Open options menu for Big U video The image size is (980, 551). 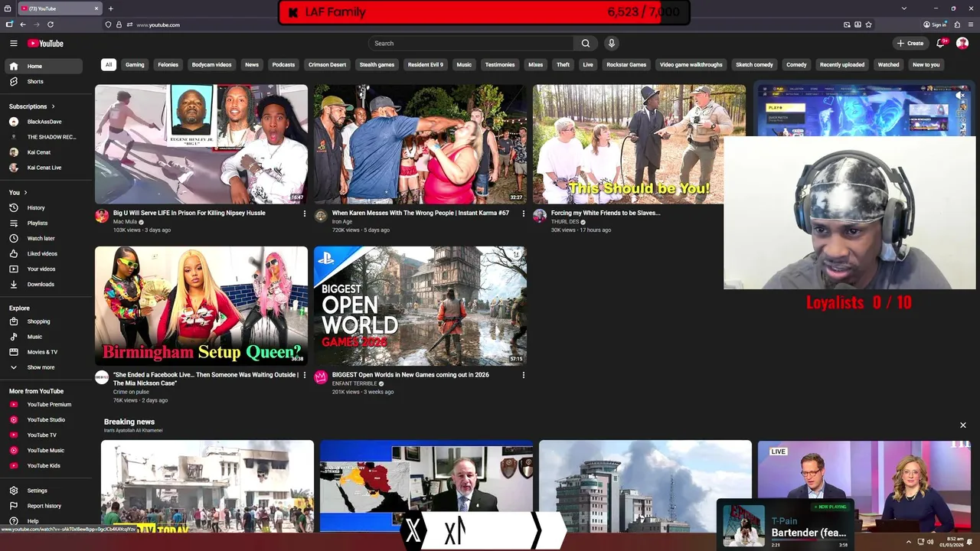pos(305,214)
